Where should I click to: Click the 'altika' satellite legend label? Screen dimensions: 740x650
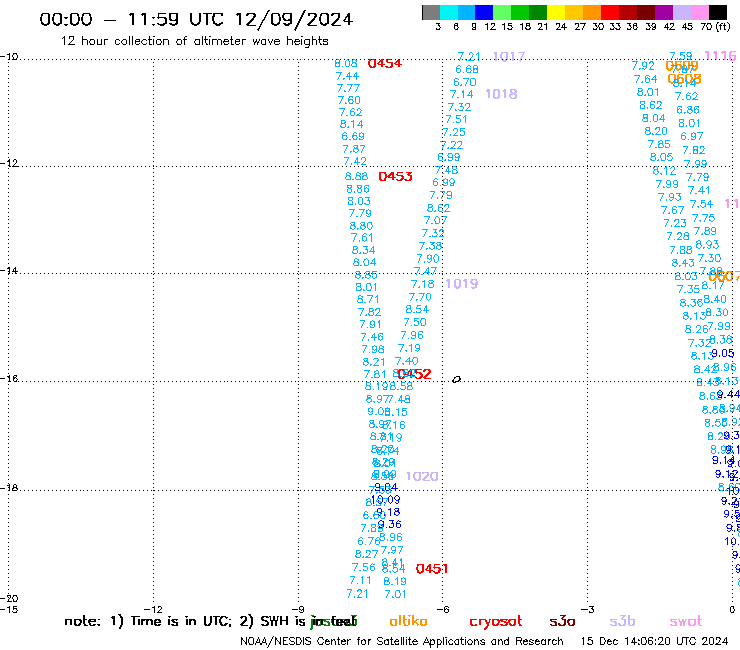point(409,621)
